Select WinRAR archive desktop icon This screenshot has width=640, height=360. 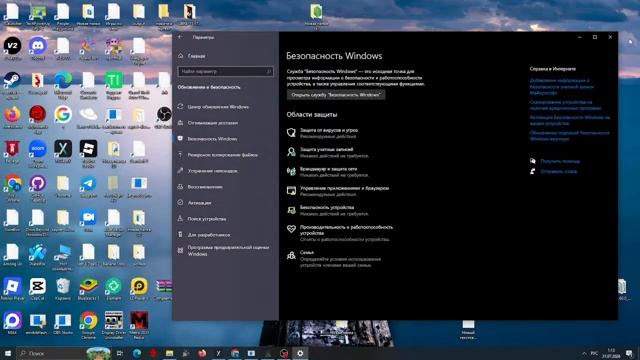[x=164, y=287]
